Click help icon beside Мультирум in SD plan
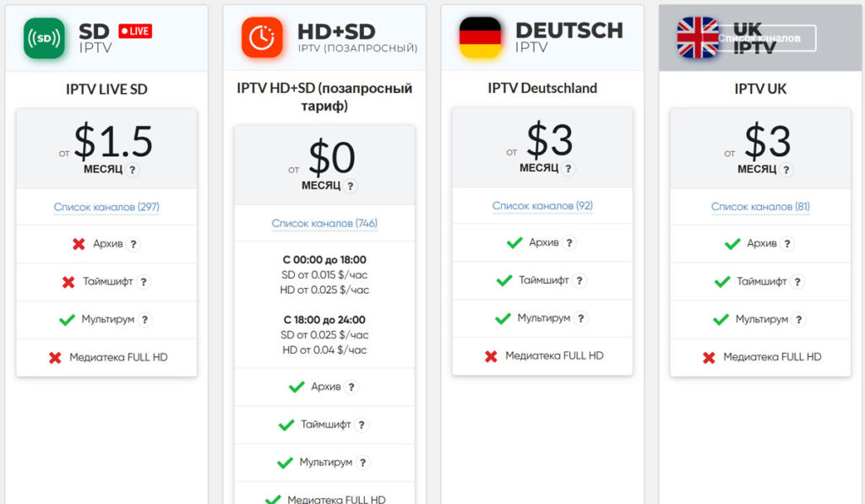865x504 pixels. pos(144,319)
